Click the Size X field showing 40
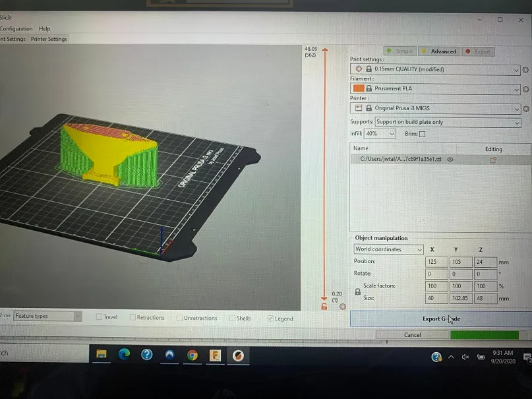The image size is (532, 399). 436,299
